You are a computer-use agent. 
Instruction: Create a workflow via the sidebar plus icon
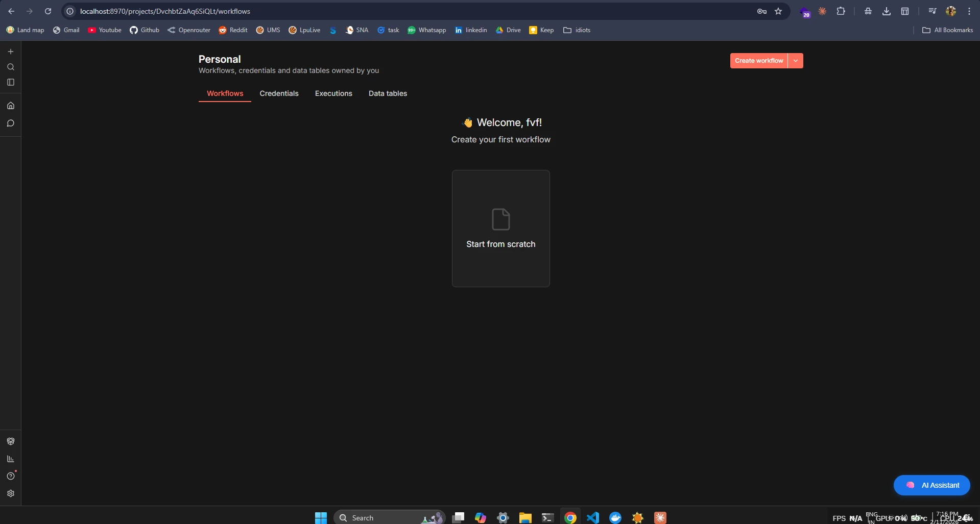click(10, 51)
